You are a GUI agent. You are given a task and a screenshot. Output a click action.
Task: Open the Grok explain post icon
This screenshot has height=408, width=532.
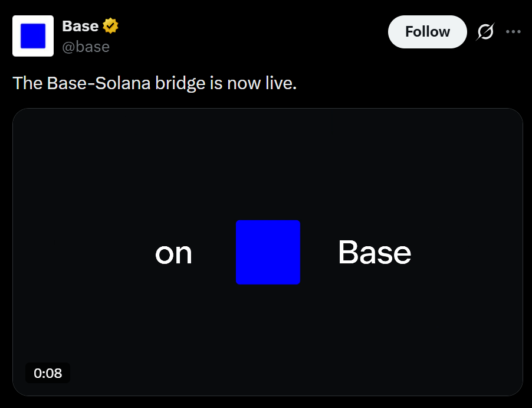pyautogui.click(x=485, y=32)
